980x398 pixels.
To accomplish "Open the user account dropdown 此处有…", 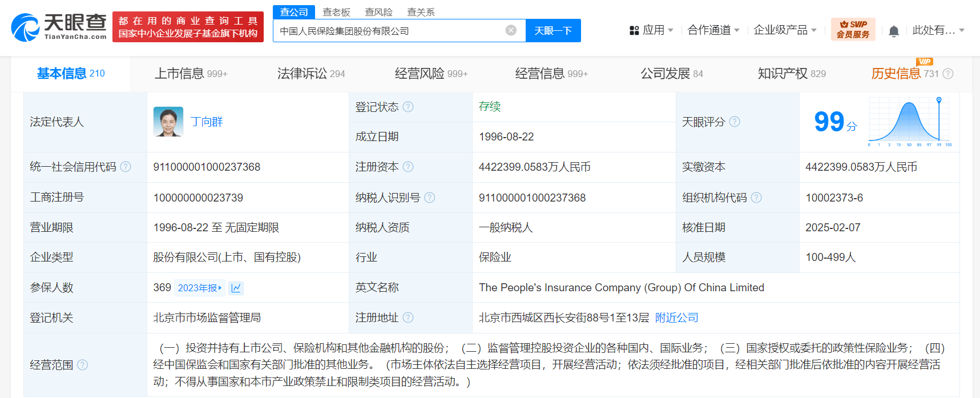I will [x=938, y=30].
